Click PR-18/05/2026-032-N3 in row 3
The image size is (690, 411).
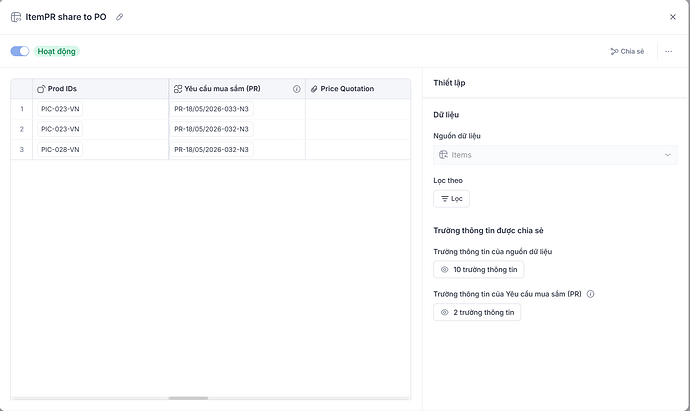click(211, 150)
